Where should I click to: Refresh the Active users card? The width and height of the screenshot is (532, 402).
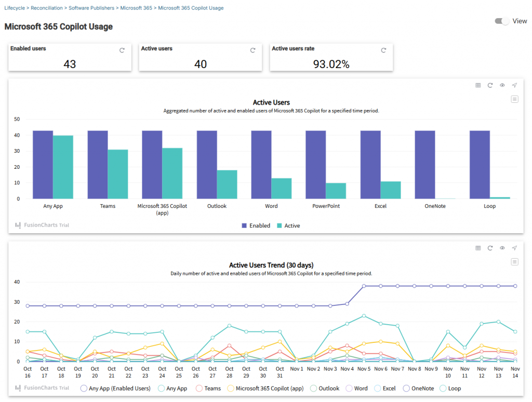click(253, 50)
